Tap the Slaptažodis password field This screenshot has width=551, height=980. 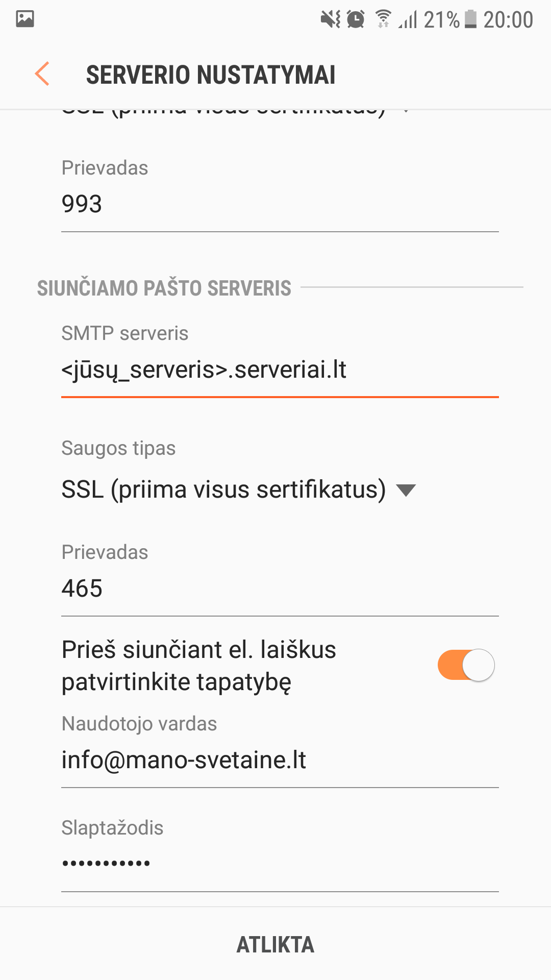pyautogui.click(x=280, y=864)
